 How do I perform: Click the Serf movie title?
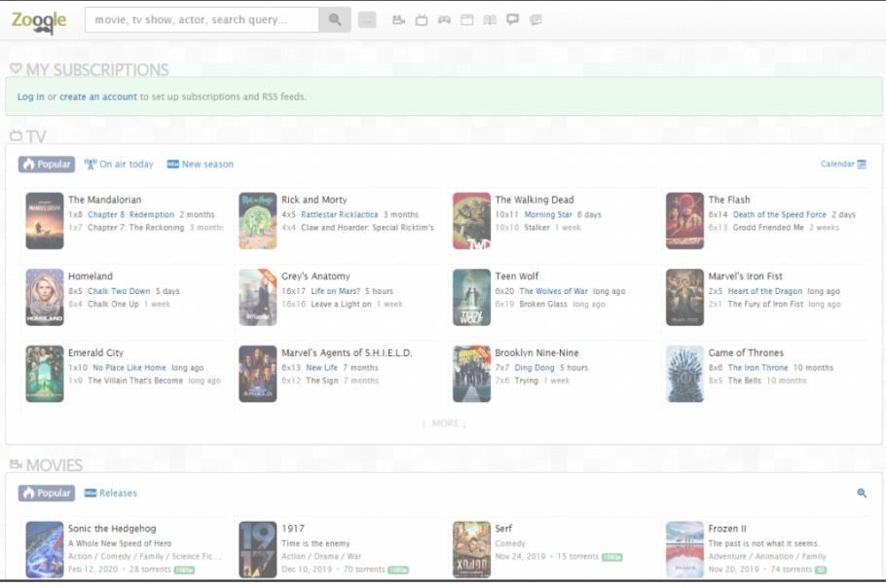click(x=503, y=529)
